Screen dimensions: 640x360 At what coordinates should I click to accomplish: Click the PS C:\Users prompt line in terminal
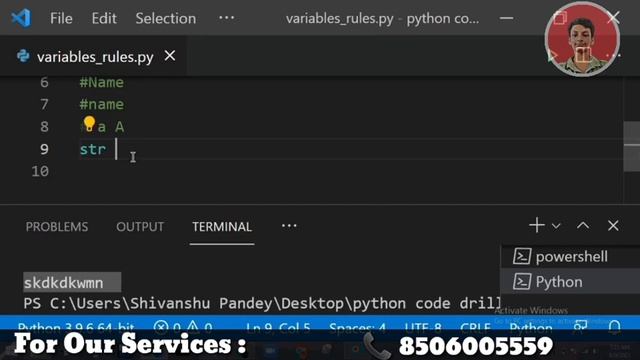[262, 304]
